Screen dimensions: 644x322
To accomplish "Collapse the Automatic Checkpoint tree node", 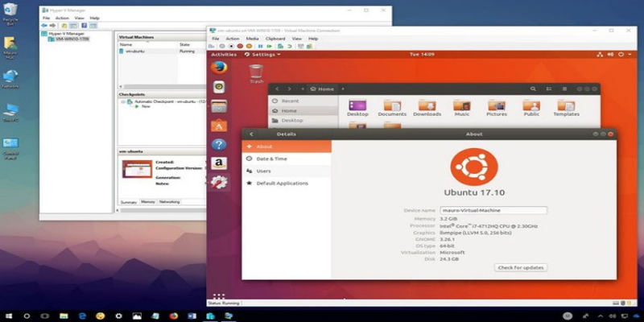I will tap(122, 101).
